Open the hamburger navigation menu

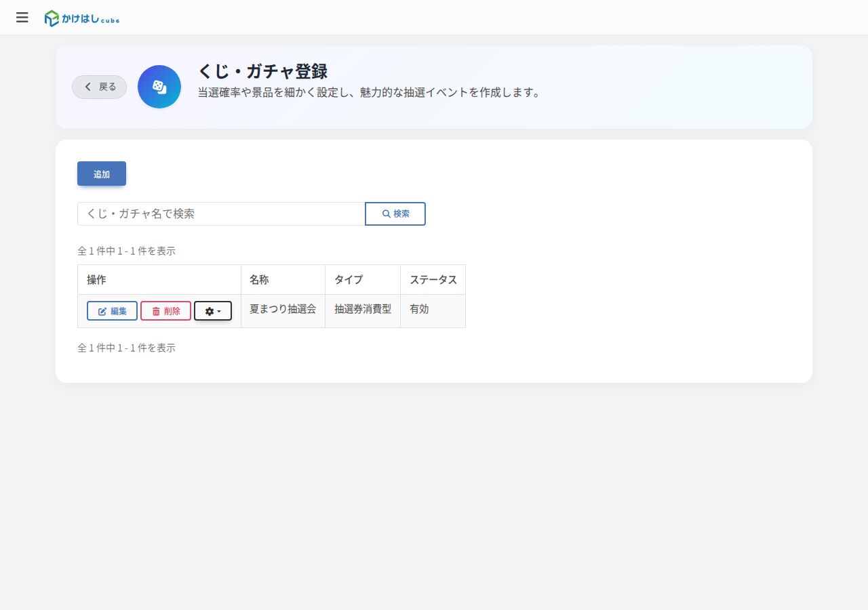point(22,18)
